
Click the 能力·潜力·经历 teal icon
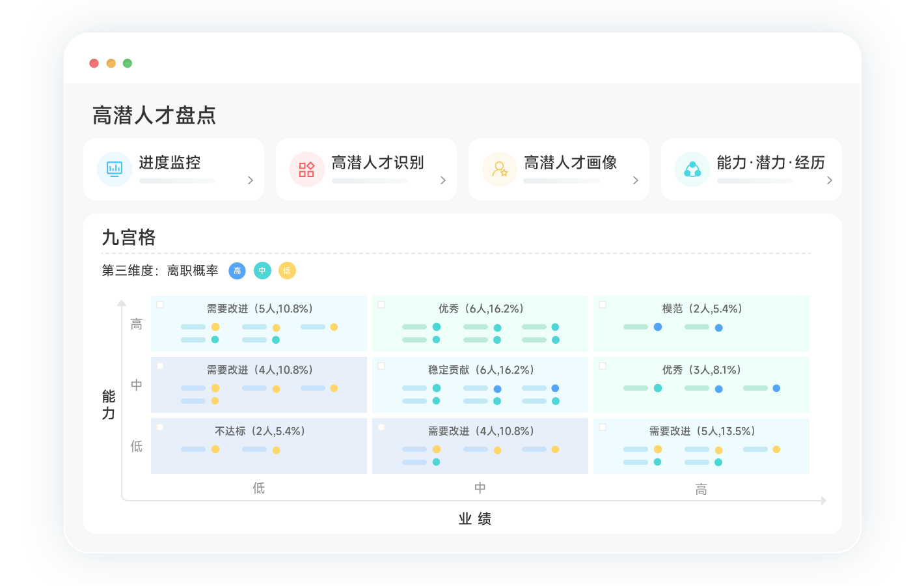point(692,169)
